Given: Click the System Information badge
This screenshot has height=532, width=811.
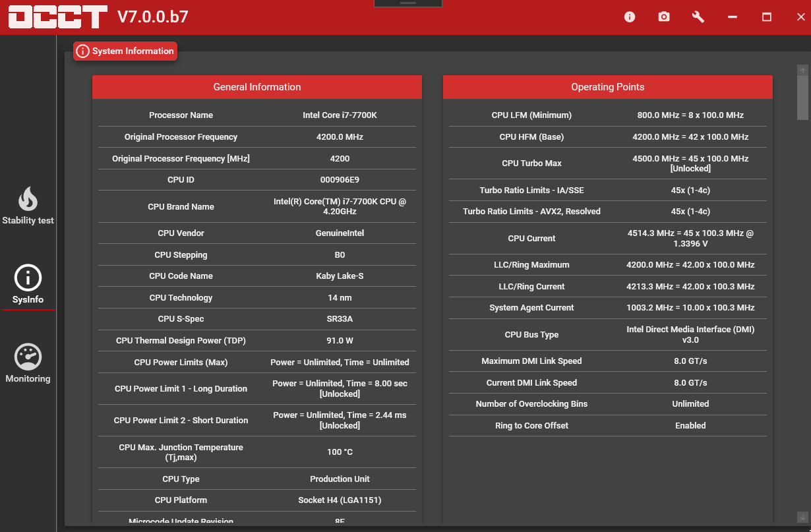Looking at the screenshot, I should (125, 51).
